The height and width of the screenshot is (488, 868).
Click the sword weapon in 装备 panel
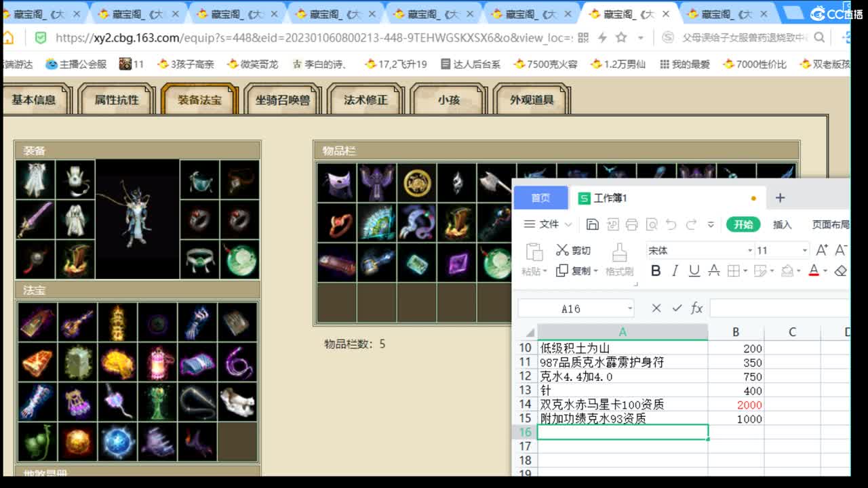[x=35, y=220]
